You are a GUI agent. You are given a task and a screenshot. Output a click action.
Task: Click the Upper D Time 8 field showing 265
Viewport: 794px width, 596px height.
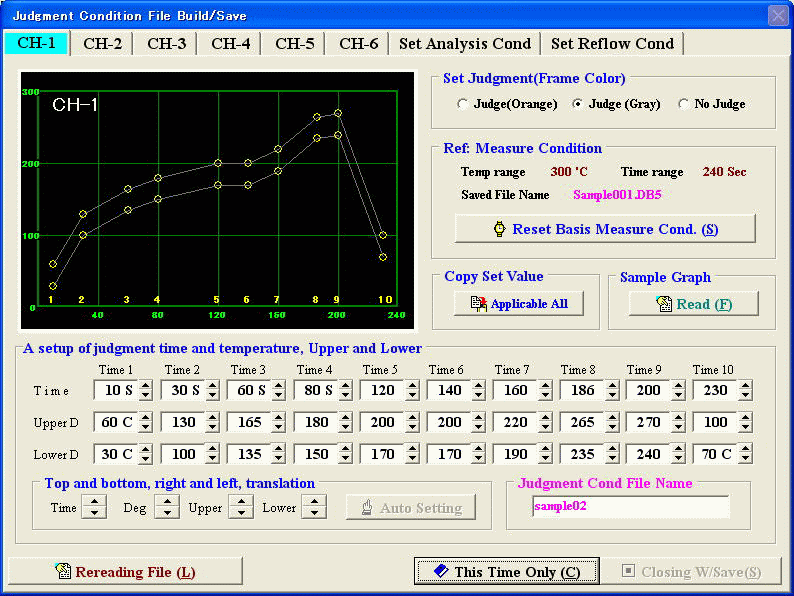583,422
